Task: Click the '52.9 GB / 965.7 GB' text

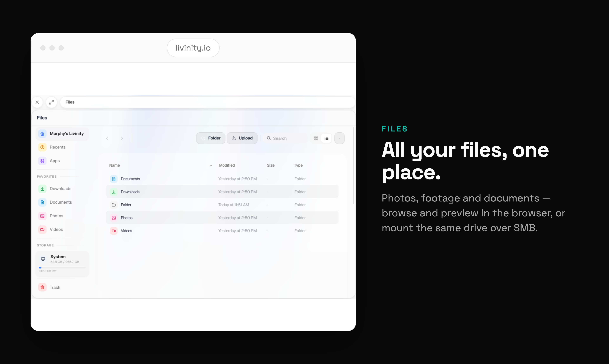Action: (x=65, y=262)
